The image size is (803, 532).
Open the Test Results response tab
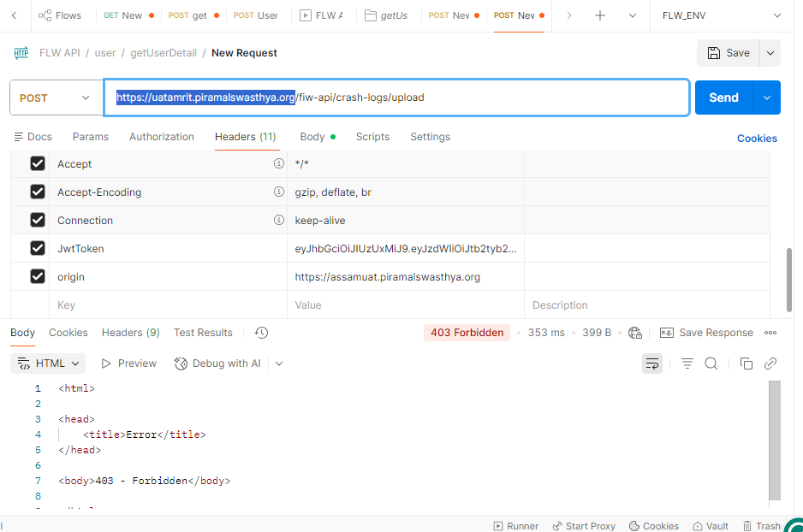tap(203, 333)
